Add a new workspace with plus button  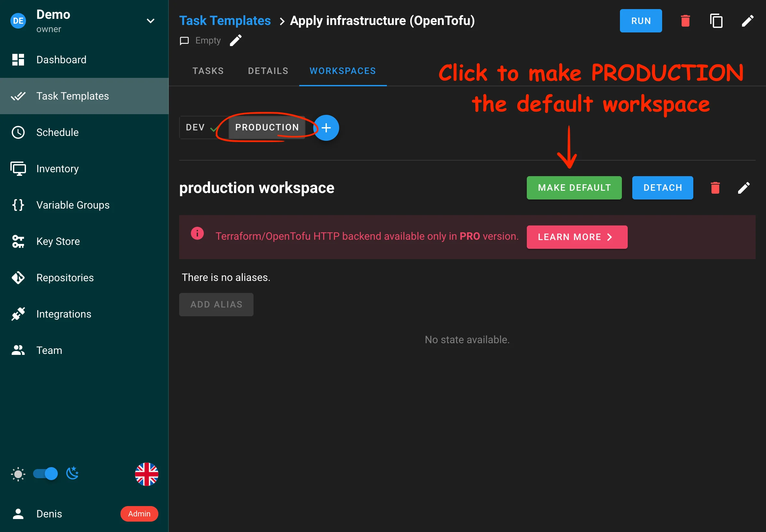326,128
